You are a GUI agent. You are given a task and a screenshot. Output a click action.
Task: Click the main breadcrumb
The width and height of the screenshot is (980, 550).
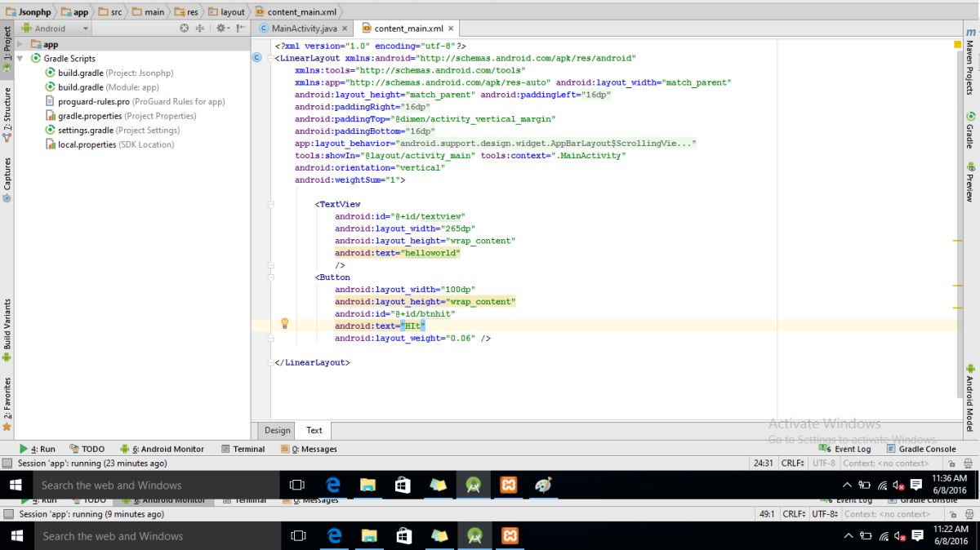click(148, 12)
